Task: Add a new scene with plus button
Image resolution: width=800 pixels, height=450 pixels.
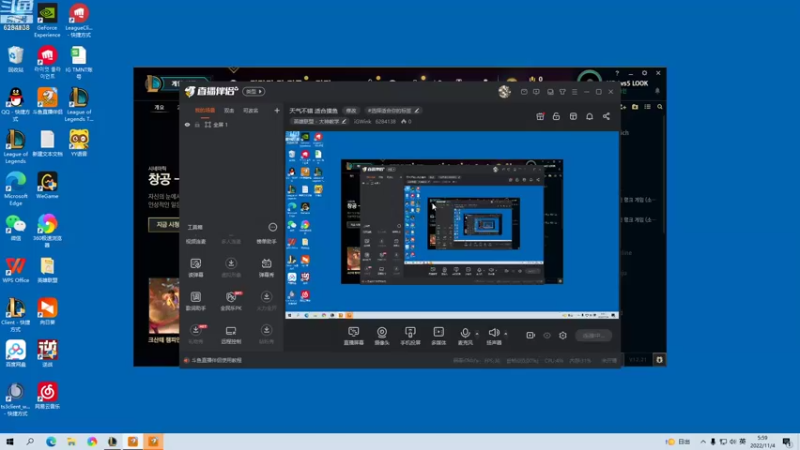Action: click(x=277, y=110)
